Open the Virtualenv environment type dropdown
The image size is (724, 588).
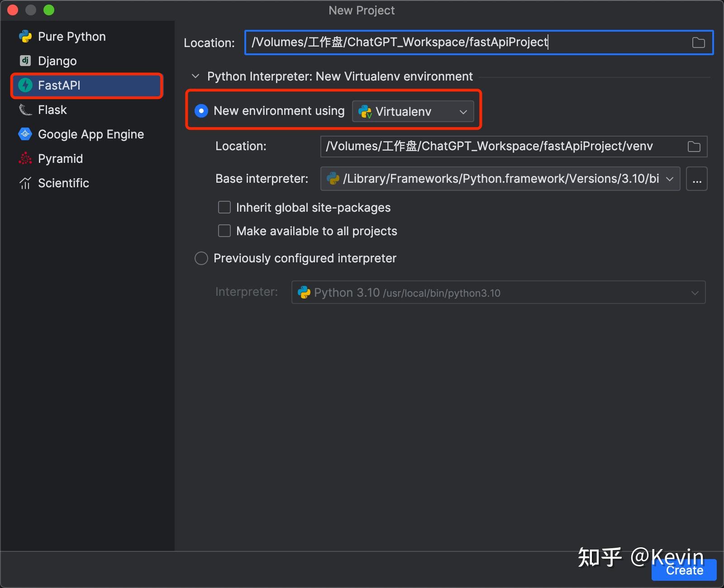pyautogui.click(x=413, y=112)
